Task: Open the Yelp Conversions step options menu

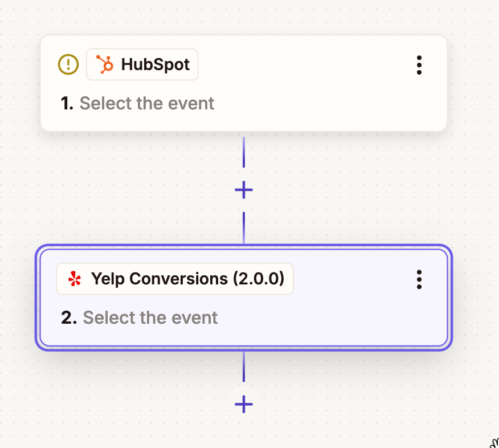Action: coord(419,279)
